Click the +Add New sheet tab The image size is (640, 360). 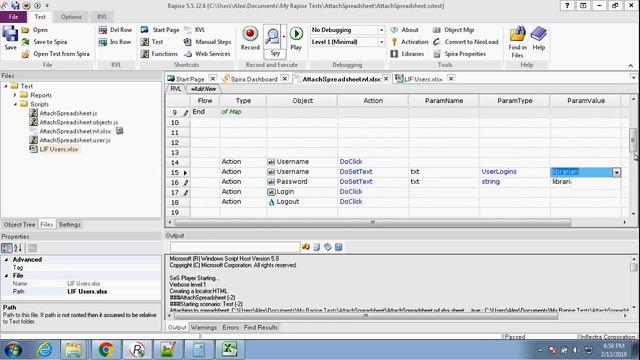click(x=203, y=89)
